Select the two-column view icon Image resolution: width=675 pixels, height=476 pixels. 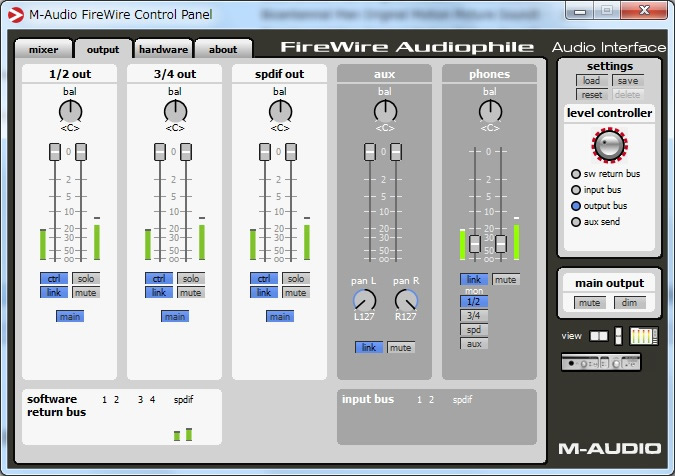tap(599, 336)
